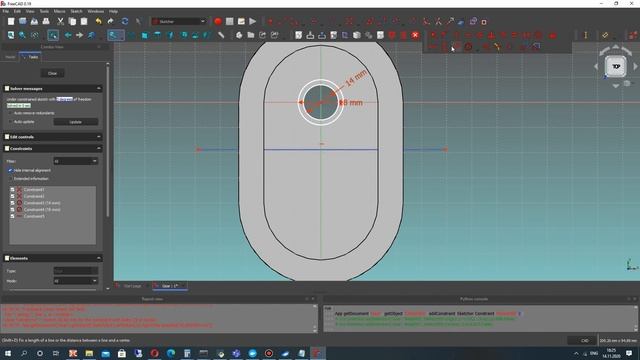
Task: Open the Macro menu
Action: pos(60,11)
